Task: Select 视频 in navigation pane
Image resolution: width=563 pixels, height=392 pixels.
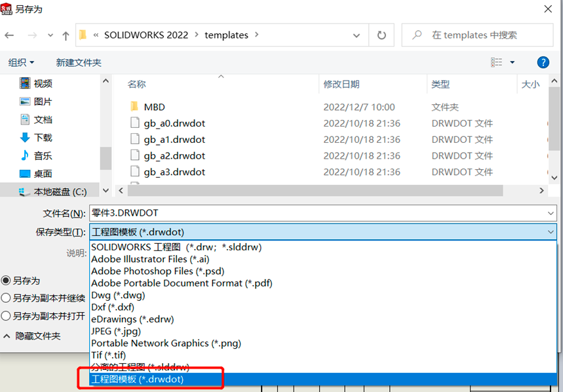Action: point(36,83)
